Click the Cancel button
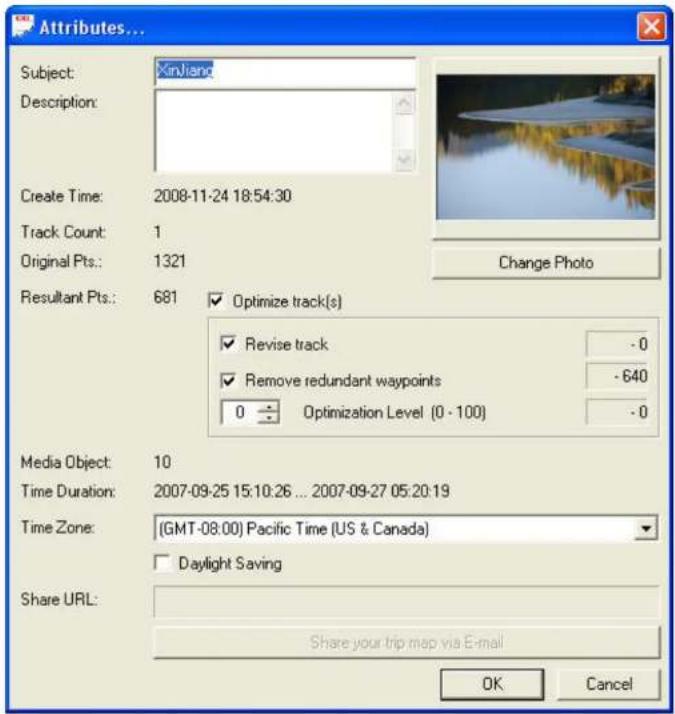The width and height of the screenshot is (675, 714). pos(609,684)
